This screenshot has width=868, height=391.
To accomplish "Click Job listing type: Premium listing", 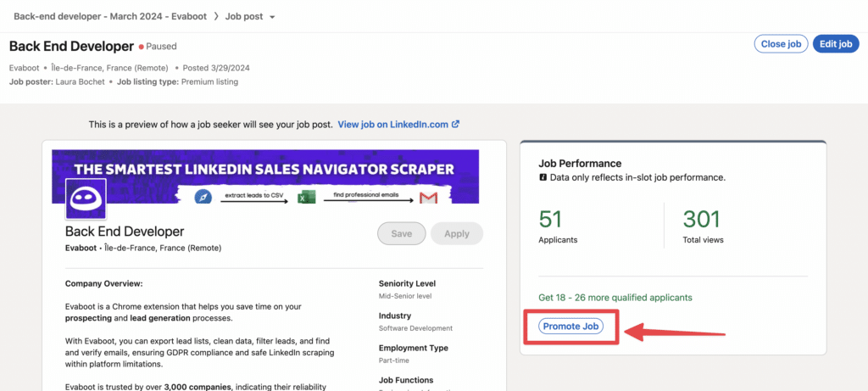I will [177, 82].
